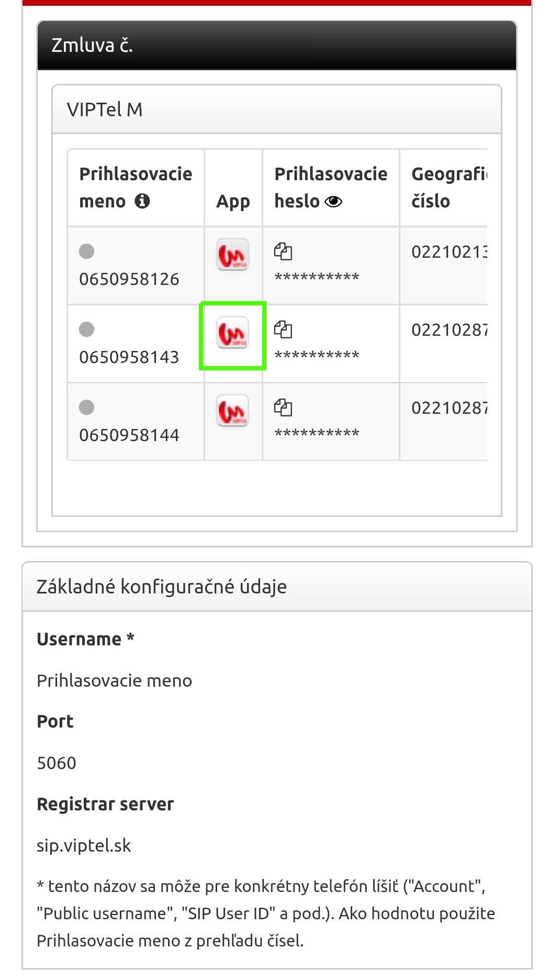Copy password for login 0650958143
559x980 pixels.
(x=283, y=329)
